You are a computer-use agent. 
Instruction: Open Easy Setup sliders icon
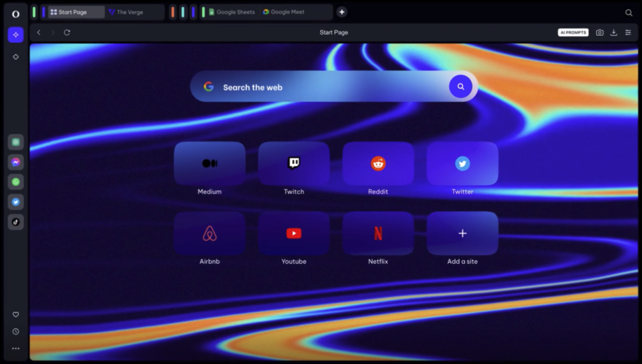coord(628,33)
